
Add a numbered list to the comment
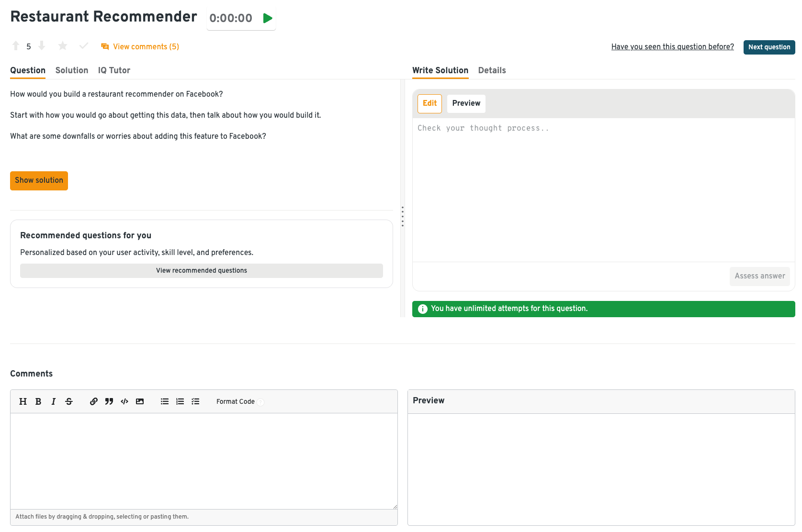(x=180, y=401)
